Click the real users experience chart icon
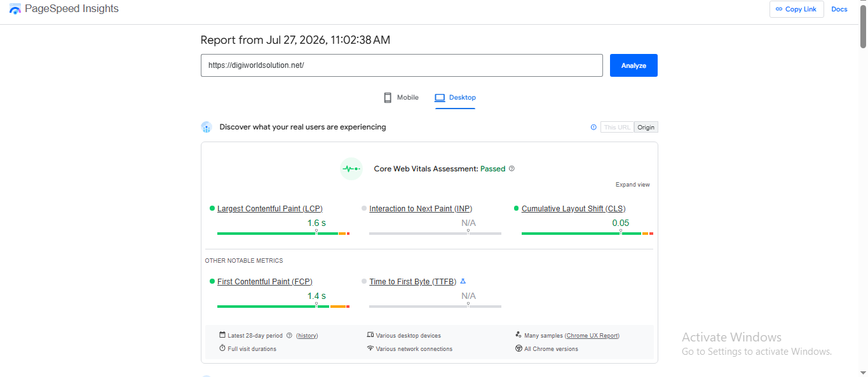868x377 pixels. tap(206, 127)
